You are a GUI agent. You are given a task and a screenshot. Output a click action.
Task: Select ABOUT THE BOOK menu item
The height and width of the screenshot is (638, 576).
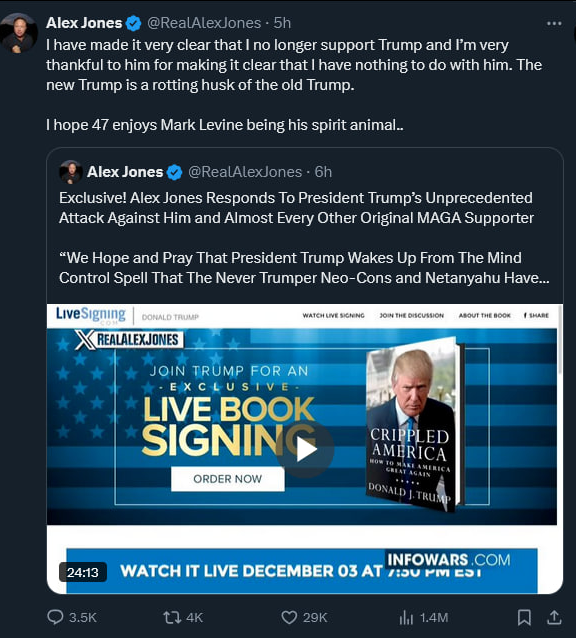point(484,315)
